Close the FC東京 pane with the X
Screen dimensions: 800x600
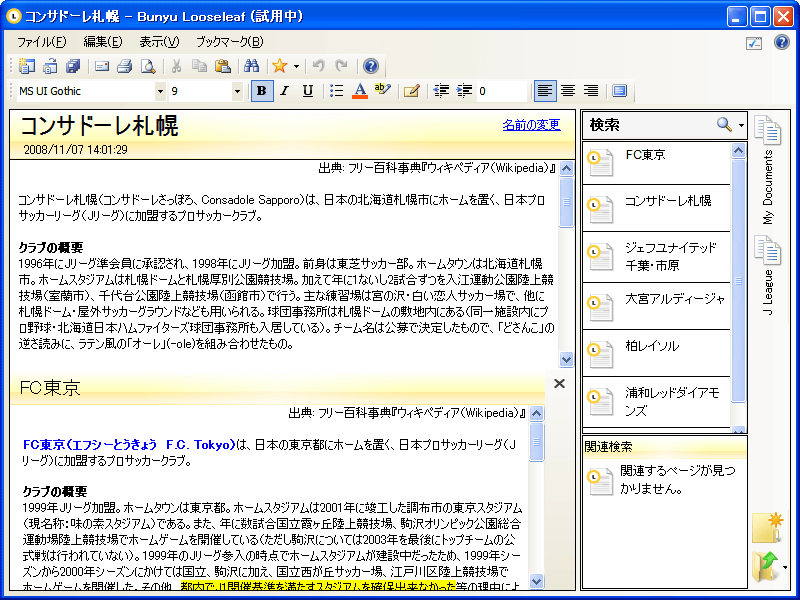coord(559,384)
